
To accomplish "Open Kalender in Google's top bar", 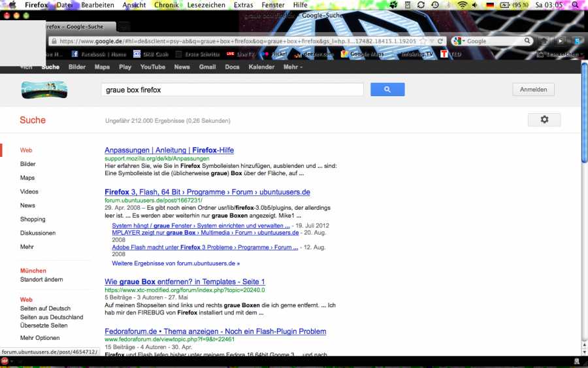I will click(x=261, y=67).
